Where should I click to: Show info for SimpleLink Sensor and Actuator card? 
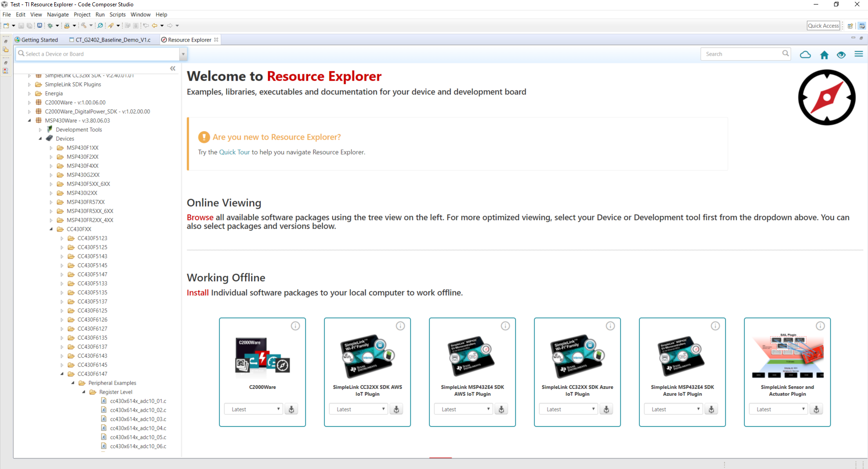tap(820, 326)
